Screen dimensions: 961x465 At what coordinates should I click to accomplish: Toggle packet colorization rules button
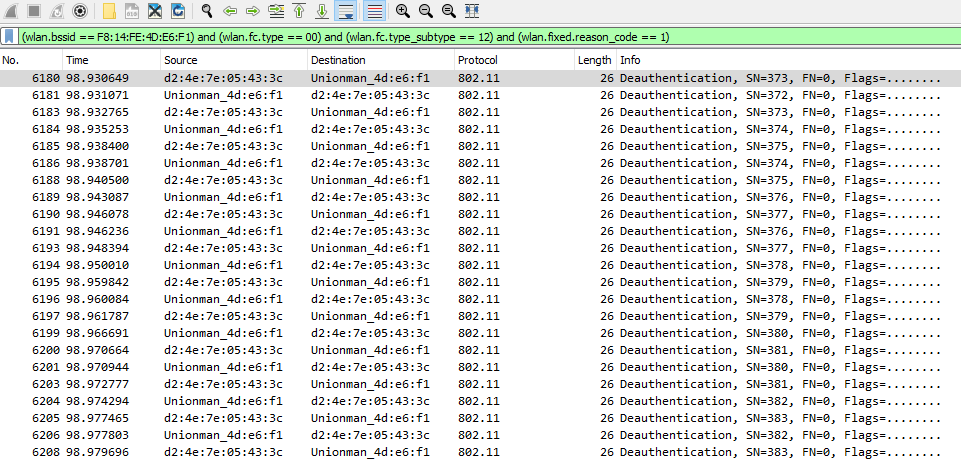[374, 10]
